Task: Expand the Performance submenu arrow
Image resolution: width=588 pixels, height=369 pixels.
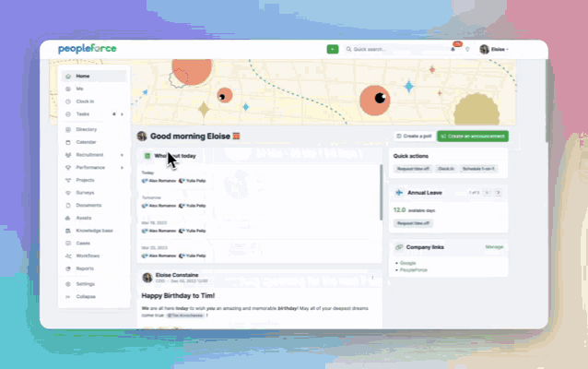Action: [x=122, y=168]
